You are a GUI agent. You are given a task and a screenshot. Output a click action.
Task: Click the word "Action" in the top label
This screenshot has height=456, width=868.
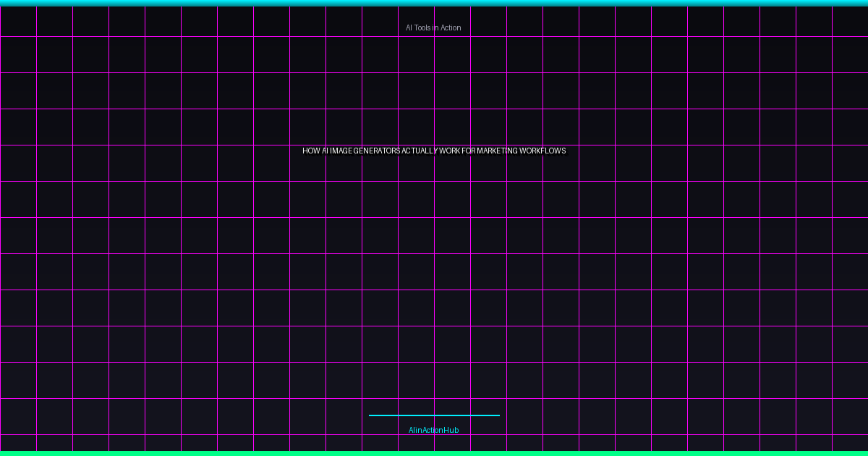point(450,28)
